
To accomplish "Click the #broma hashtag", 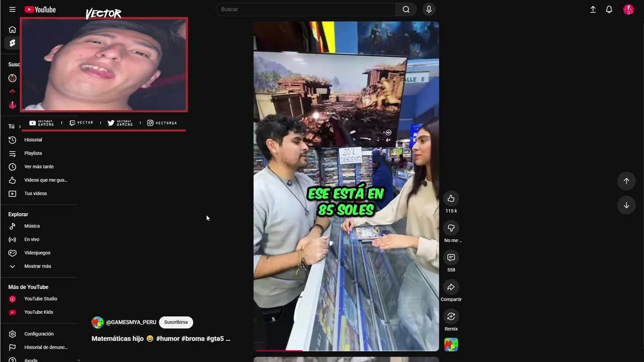I will pyautogui.click(x=193, y=339).
